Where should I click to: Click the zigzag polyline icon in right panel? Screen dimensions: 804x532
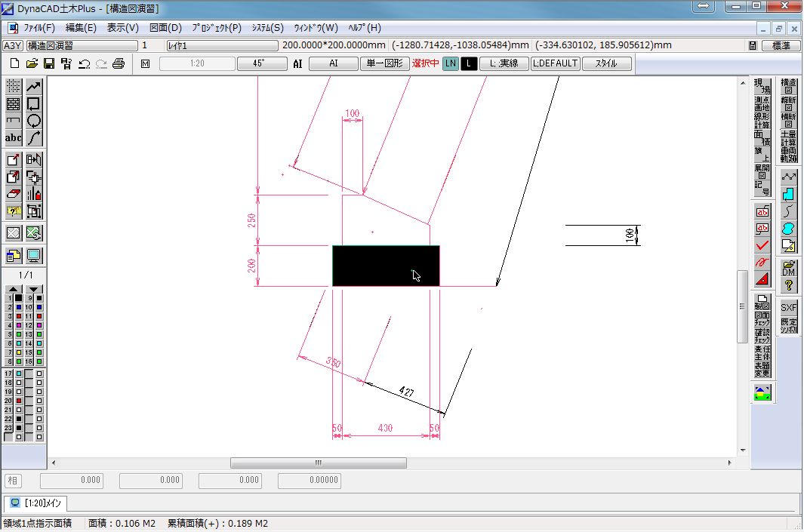pos(789,177)
